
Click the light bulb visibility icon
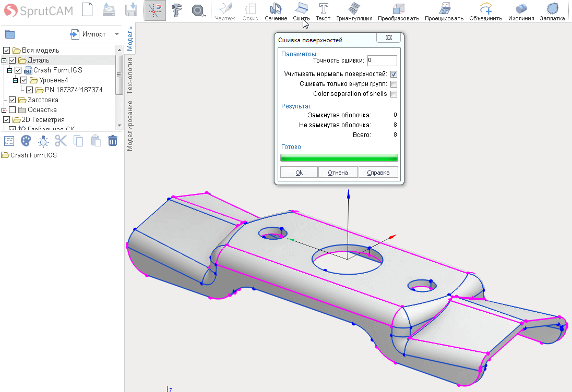(43, 141)
